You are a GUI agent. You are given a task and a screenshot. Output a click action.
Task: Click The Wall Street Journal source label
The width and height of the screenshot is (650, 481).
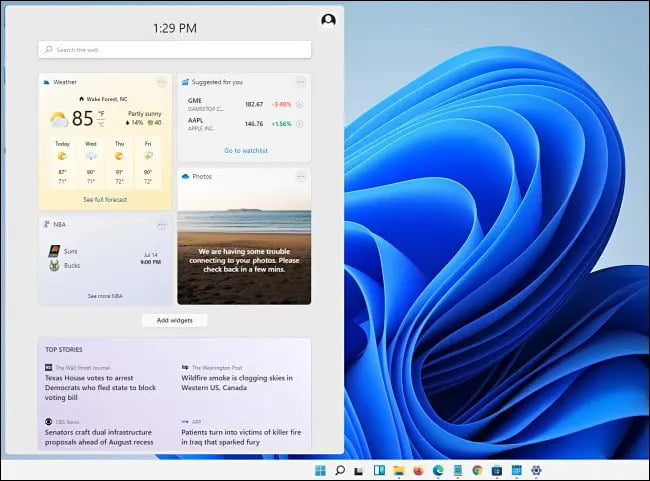pos(83,367)
